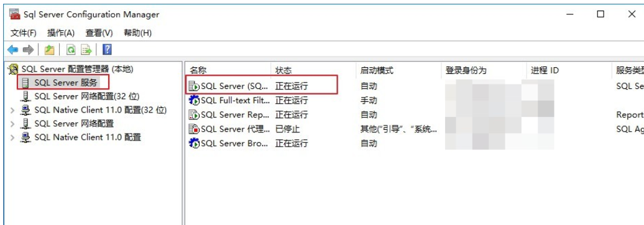The height and width of the screenshot is (225, 644).
Task: Click the Forward arrow toolbar icon
Action: click(28, 50)
